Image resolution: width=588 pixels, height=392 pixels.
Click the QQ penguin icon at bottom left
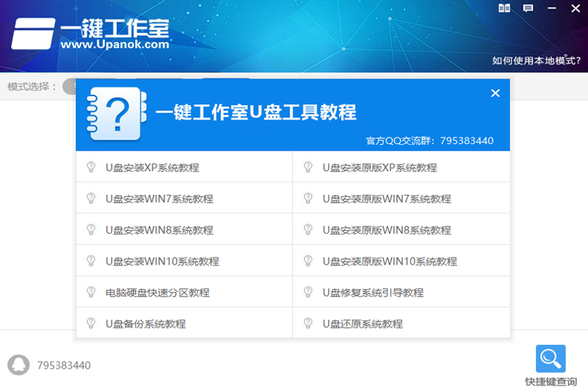(18, 365)
